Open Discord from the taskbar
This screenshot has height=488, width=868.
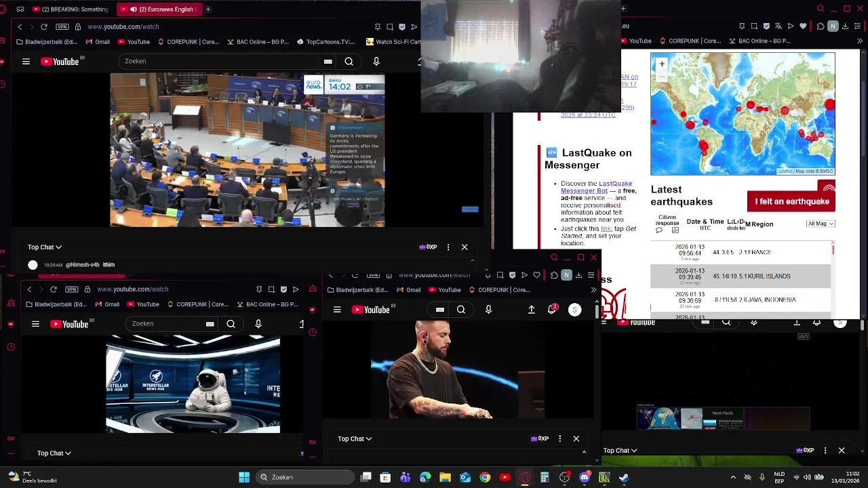585,477
